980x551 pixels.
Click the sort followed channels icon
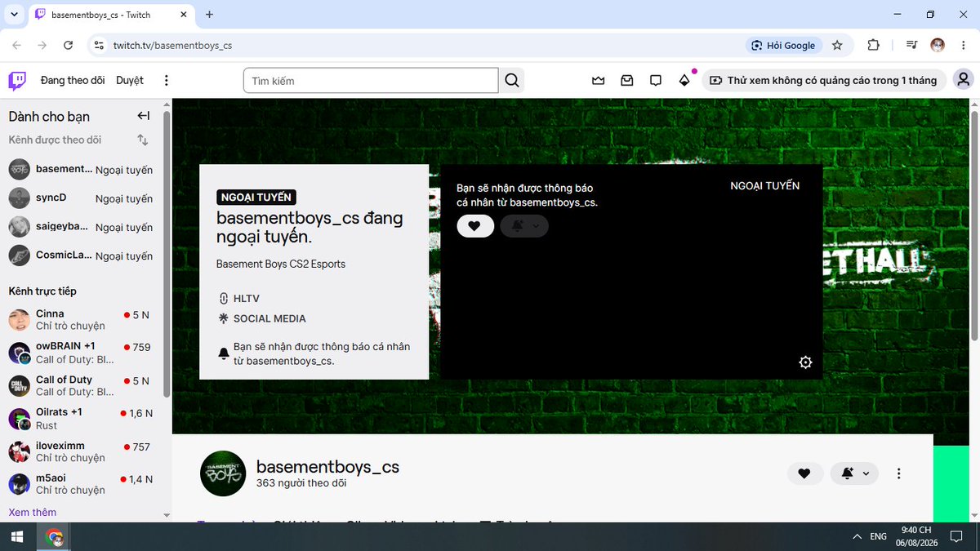click(143, 140)
